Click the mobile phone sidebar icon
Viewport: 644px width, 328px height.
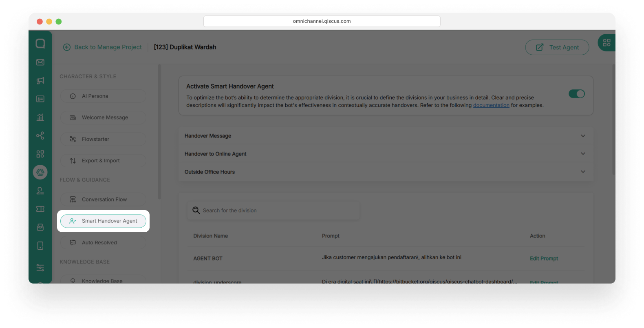(40, 246)
